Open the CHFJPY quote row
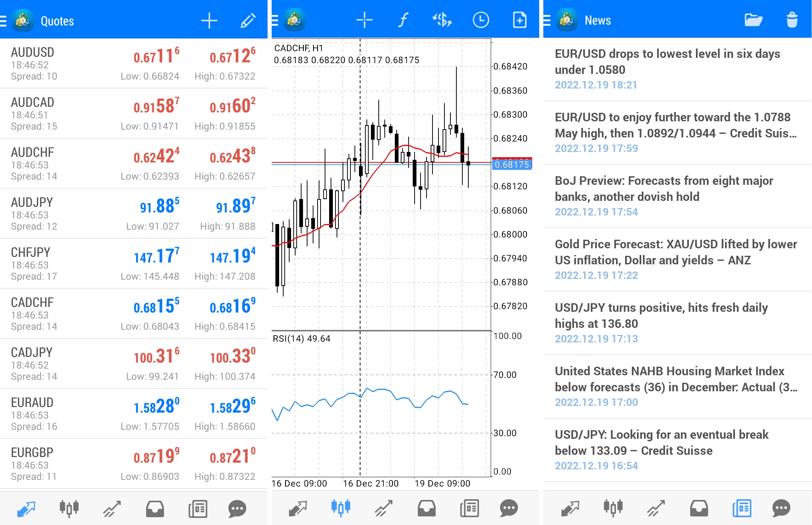812x525 pixels. [134, 264]
